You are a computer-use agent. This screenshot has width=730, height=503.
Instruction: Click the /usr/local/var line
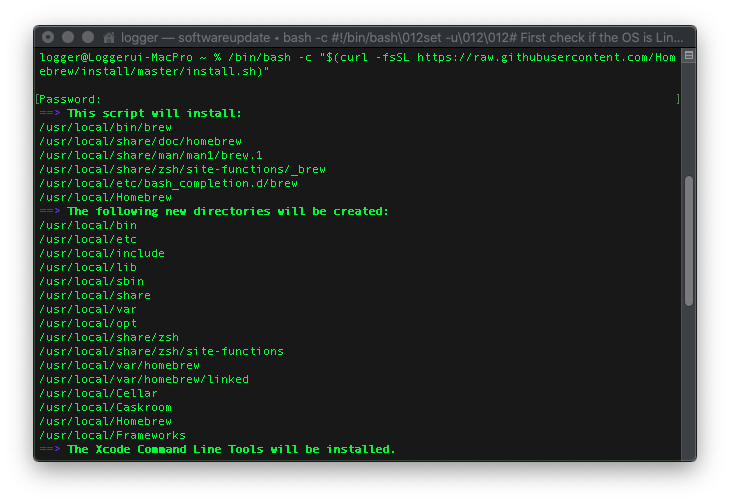pyautogui.click(x=88, y=309)
